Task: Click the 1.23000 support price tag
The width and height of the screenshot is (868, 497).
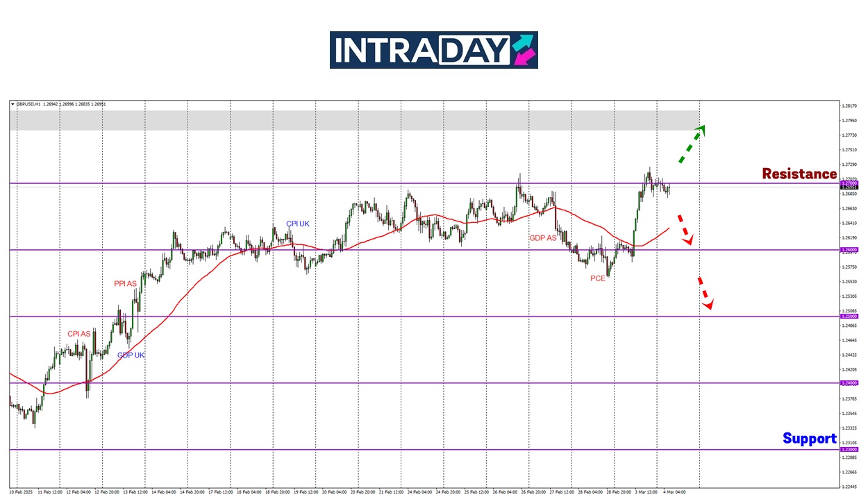Action: click(x=849, y=450)
